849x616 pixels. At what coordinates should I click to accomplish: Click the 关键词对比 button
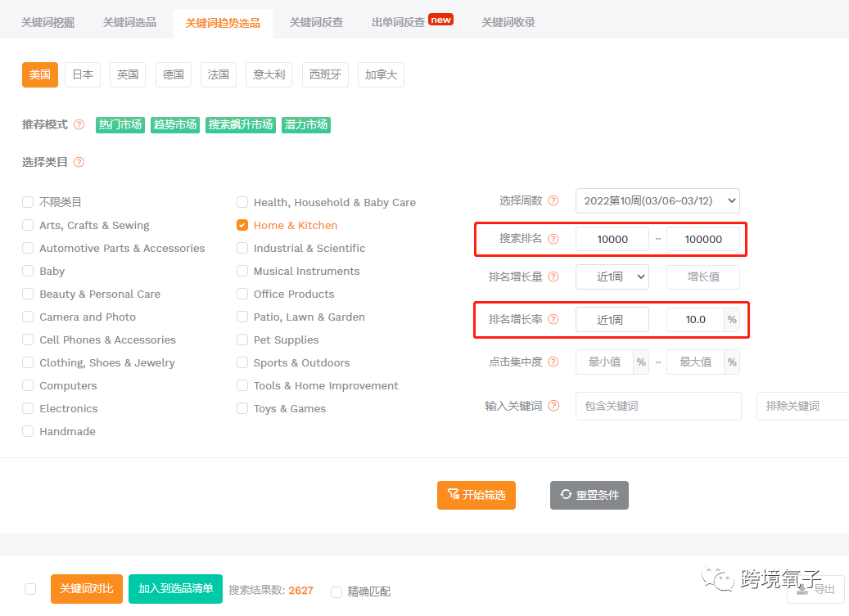pyautogui.click(x=87, y=589)
